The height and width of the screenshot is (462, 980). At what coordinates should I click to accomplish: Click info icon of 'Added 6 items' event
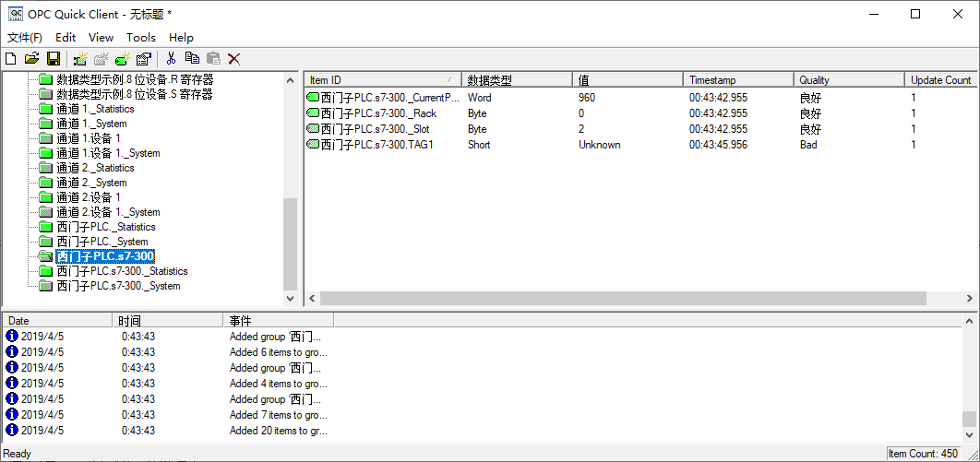(12, 352)
